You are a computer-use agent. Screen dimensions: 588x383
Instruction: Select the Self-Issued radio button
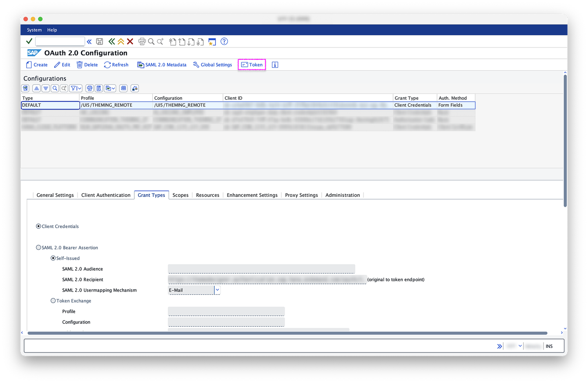(53, 258)
